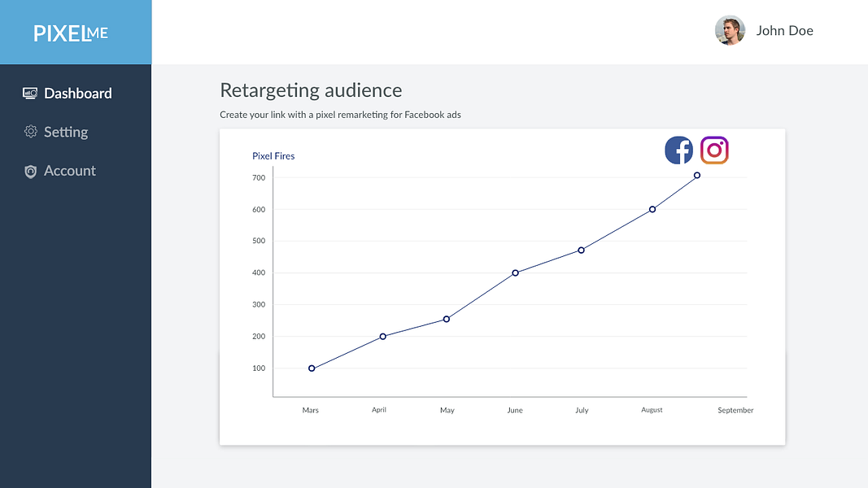Click the "400" y-axis value
868x488 pixels.
click(259, 272)
